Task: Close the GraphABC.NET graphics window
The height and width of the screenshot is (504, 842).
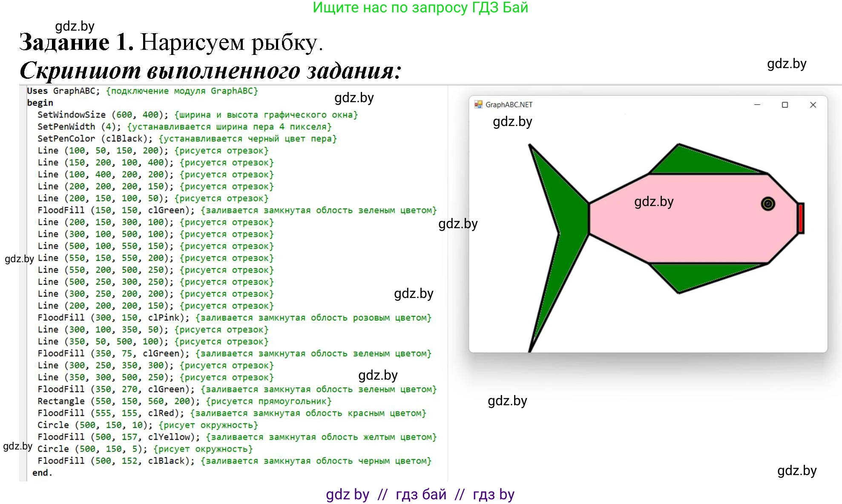Action: pyautogui.click(x=813, y=105)
